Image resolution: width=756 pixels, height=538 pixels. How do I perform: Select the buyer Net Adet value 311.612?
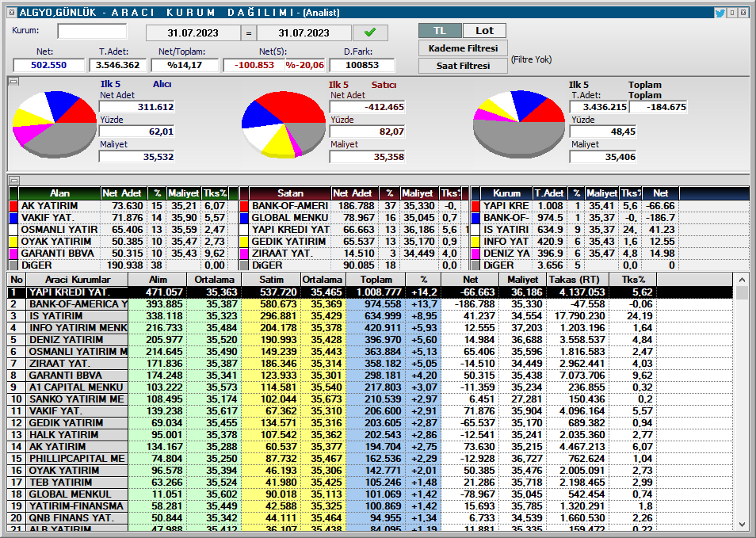tap(137, 107)
